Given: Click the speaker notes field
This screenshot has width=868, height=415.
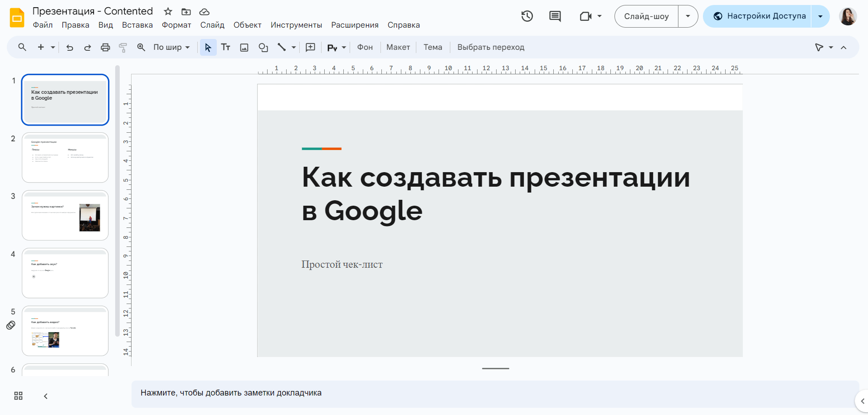Looking at the screenshot, I should tap(495, 393).
